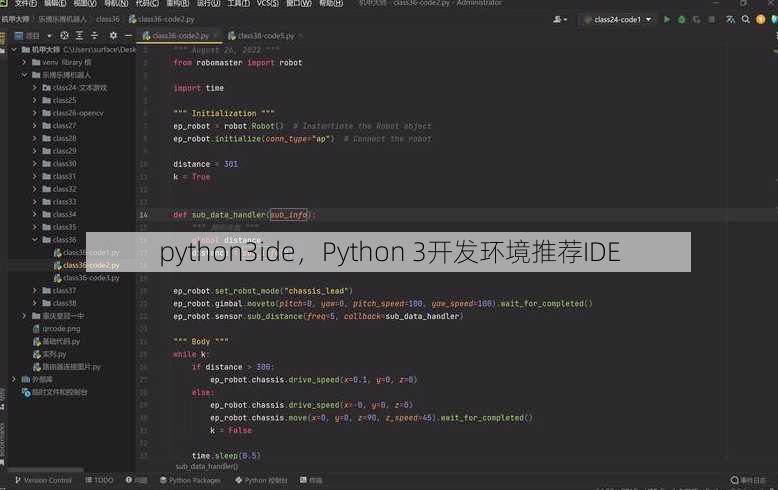
Task: Expand the class33 folder
Action: [34, 202]
